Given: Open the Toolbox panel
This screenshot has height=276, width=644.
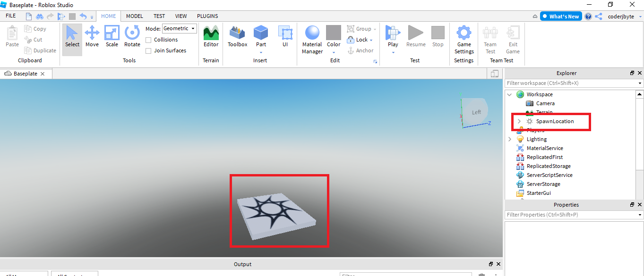Looking at the screenshot, I should point(237,36).
